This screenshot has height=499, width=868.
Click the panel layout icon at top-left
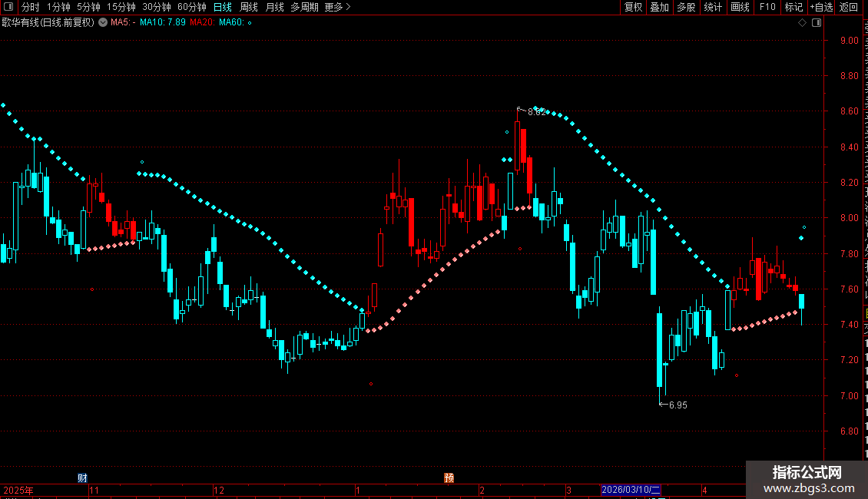pos(8,7)
